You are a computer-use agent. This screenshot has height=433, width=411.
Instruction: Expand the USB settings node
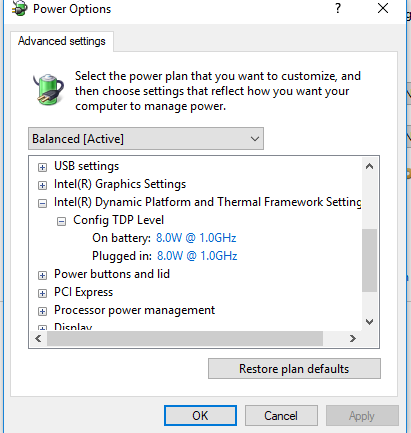(x=42, y=167)
